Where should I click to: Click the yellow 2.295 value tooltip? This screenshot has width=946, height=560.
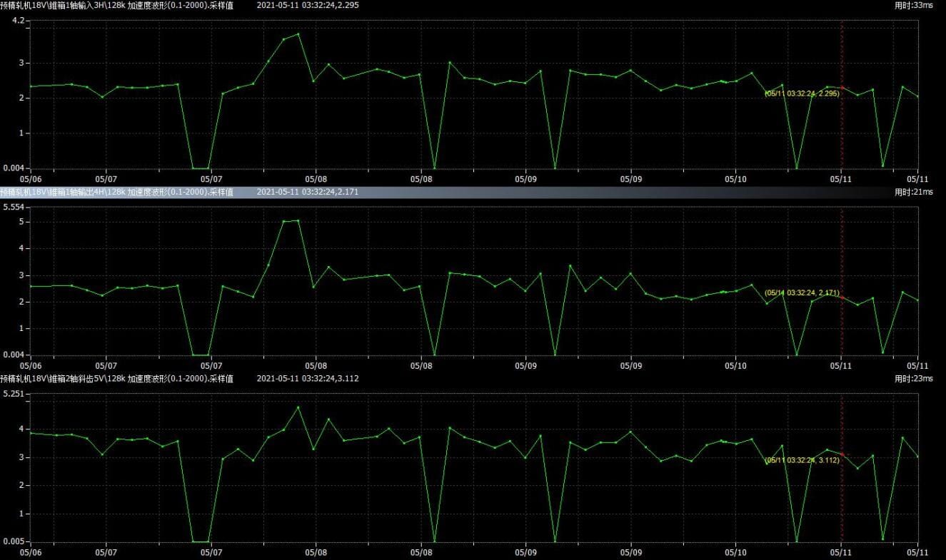[802, 93]
